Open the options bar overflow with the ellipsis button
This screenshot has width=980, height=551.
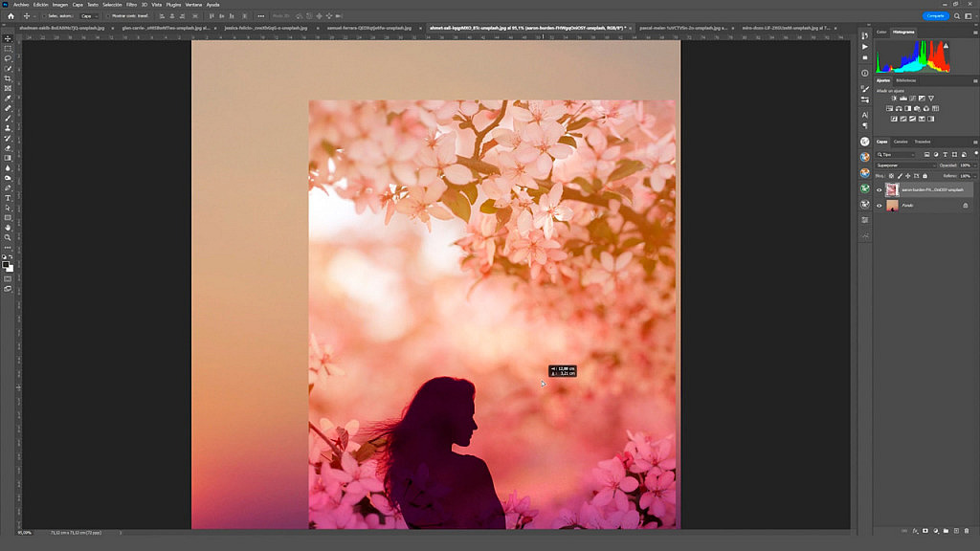(260, 17)
